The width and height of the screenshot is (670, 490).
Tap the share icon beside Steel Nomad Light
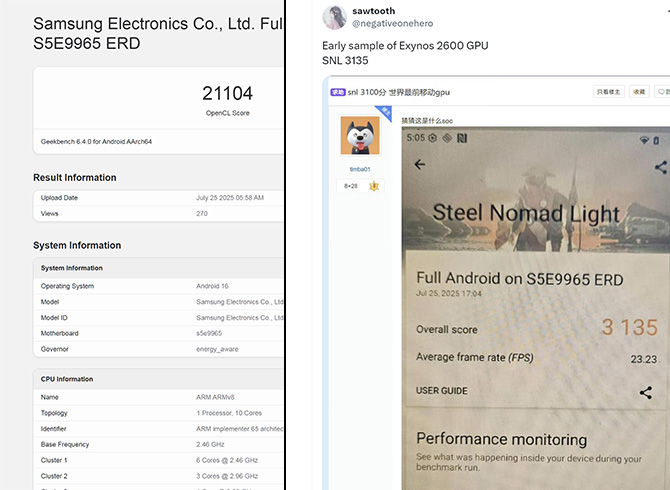click(x=659, y=167)
